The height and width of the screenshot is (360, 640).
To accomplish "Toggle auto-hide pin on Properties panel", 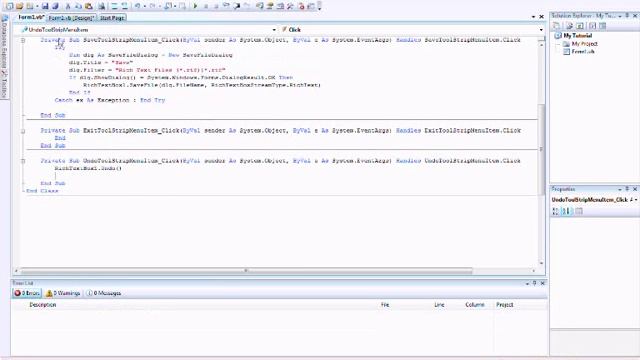I will coord(627,189).
